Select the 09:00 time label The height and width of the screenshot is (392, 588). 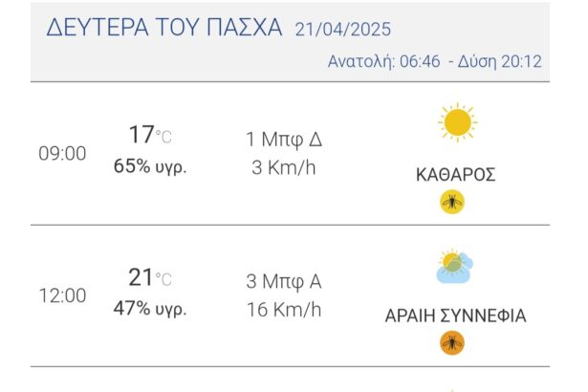62,153
